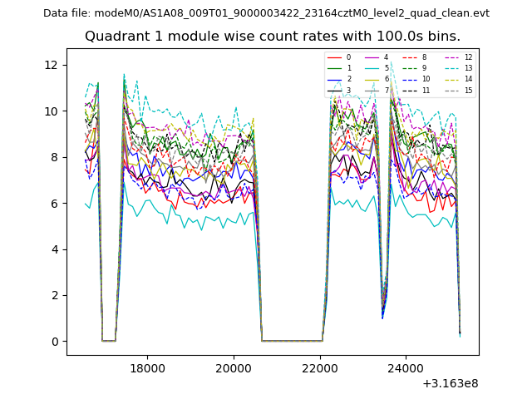Image resolution: width=532 pixels, height=399 pixels.
Task: Click the yellow dashed legend line for module 14
Action: 449,79
